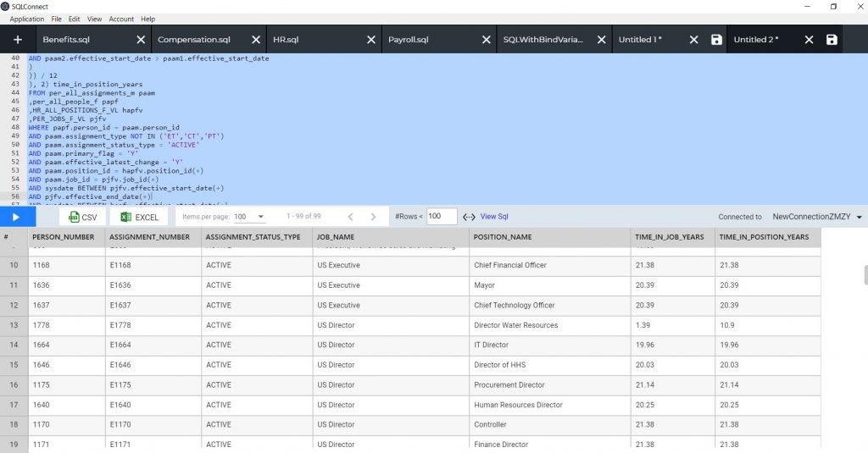Image resolution: width=868 pixels, height=453 pixels.
Task: Open the Help menu
Action: [147, 19]
